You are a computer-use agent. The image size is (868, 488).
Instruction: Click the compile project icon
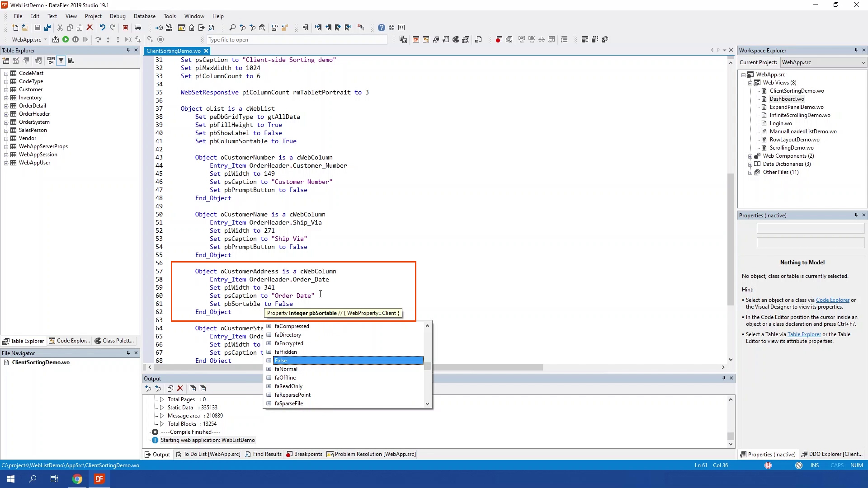(56, 40)
